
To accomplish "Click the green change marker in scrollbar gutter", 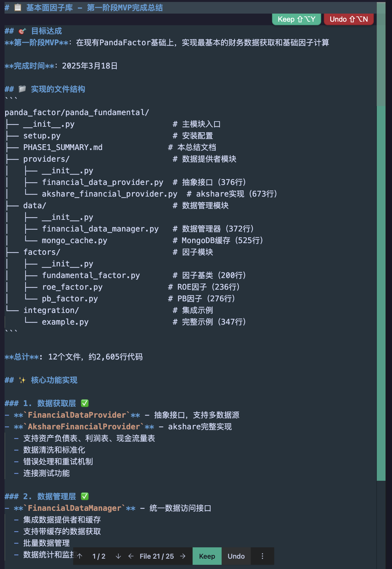I will [x=381, y=293].
